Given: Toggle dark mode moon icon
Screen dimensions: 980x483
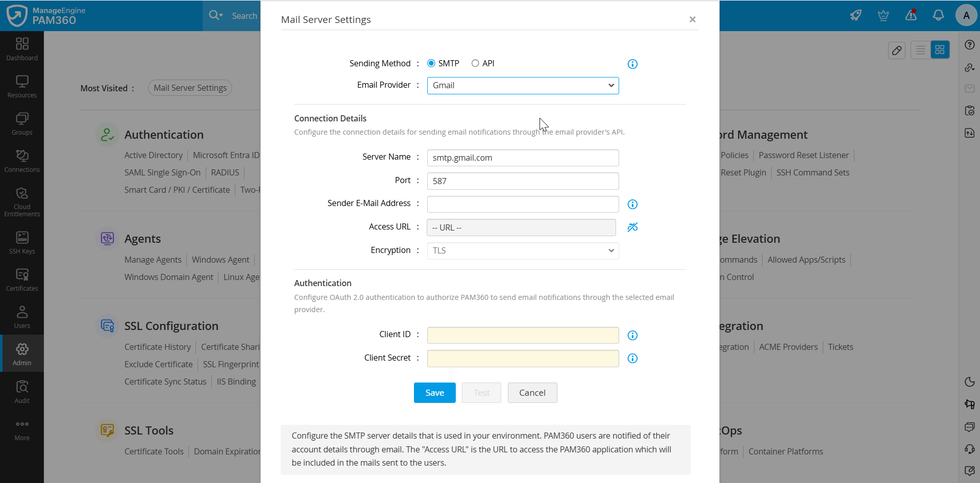Looking at the screenshot, I should pyautogui.click(x=970, y=382).
